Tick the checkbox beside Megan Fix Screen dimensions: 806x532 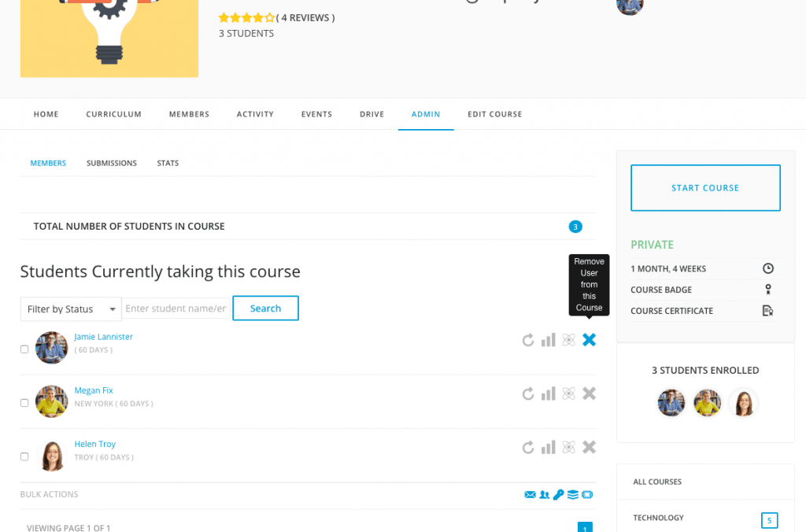(x=24, y=403)
